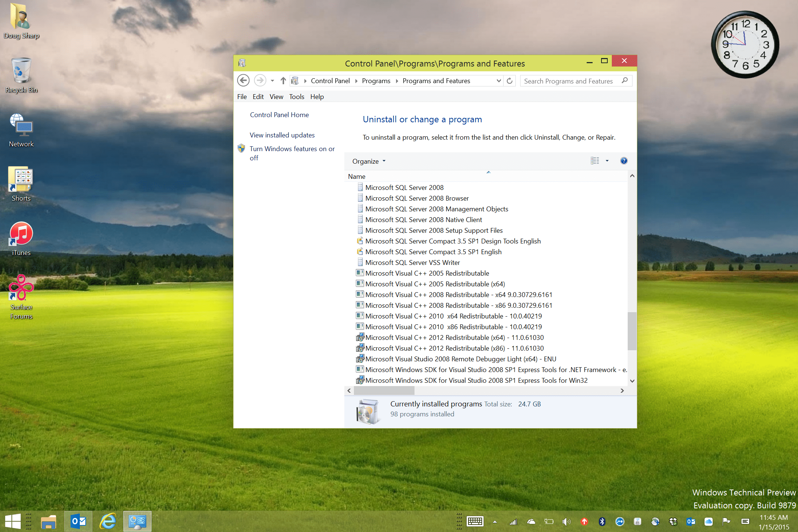Screen dimensions: 798x532
Task: Click Programs in the breadcrumb path
Action: point(376,81)
